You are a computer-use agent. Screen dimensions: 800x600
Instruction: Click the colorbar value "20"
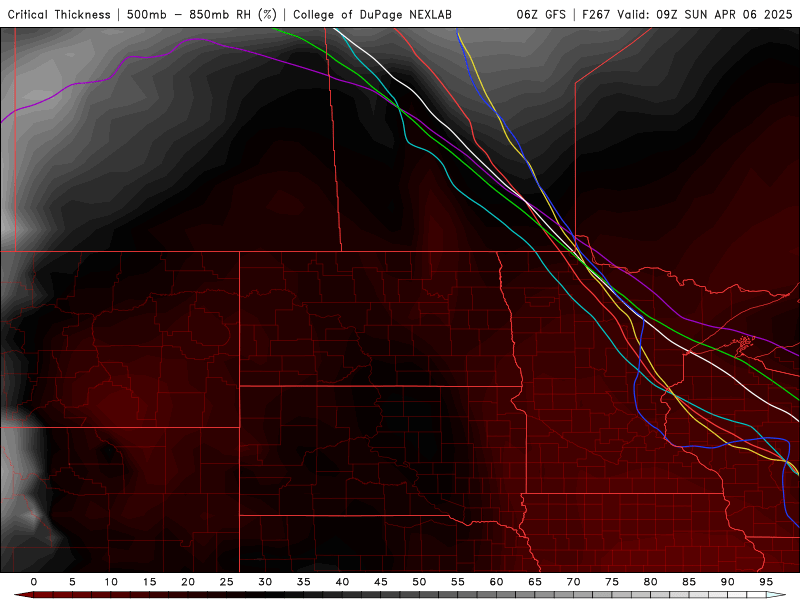188,582
